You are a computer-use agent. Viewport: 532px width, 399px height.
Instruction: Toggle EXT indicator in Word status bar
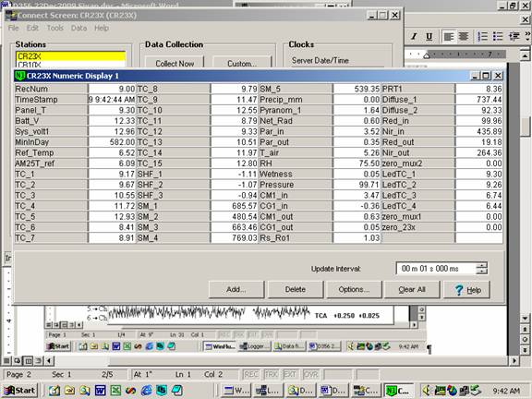coord(290,375)
